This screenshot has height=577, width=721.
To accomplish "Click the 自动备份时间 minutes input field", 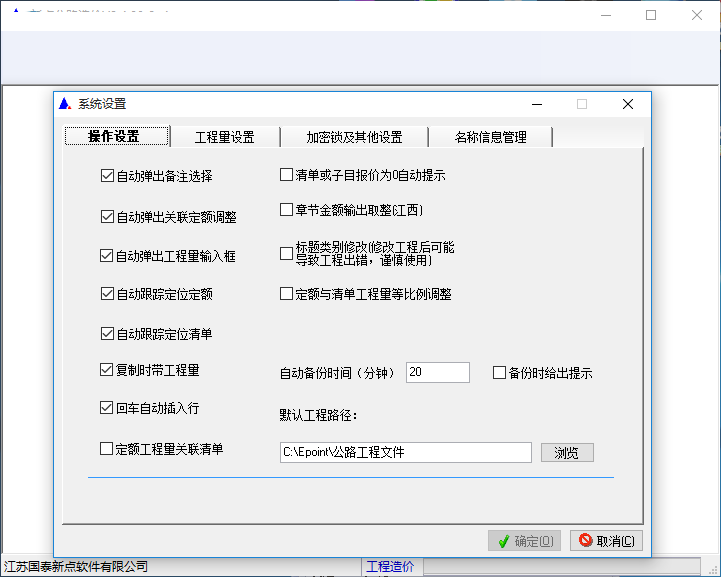I will click(438, 372).
